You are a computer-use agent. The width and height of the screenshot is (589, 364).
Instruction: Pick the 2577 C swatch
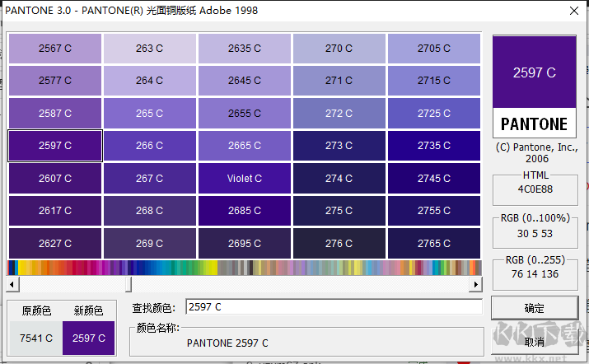click(55, 81)
